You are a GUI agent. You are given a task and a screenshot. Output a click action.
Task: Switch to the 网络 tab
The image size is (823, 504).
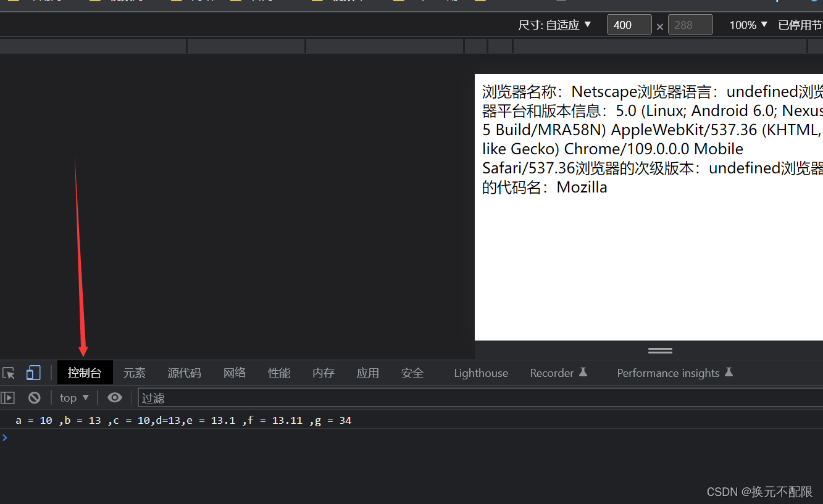coord(235,373)
